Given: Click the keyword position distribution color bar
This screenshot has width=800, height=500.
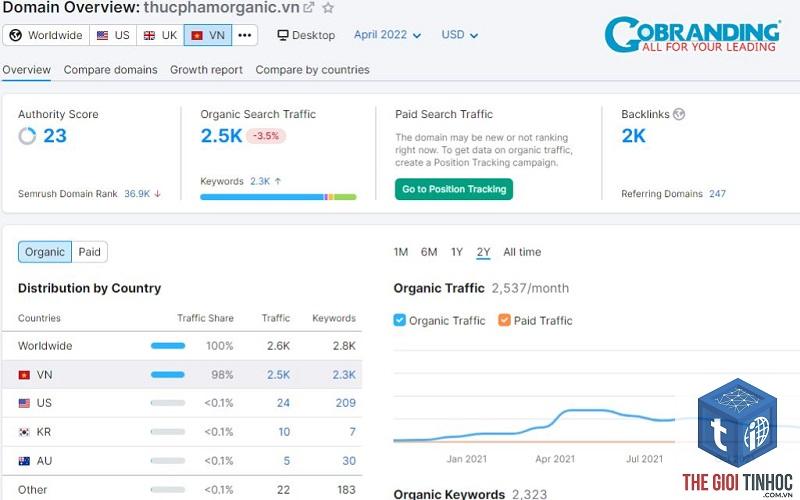Looking at the screenshot, I should tap(278, 197).
